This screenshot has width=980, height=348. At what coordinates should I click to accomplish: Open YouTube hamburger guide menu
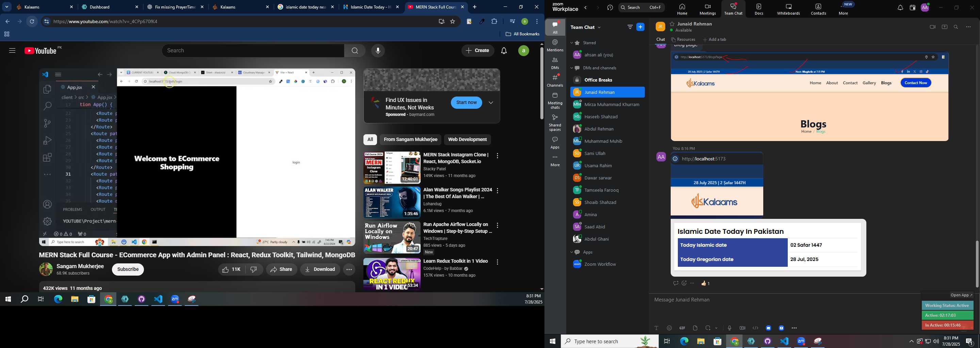tap(12, 51)
